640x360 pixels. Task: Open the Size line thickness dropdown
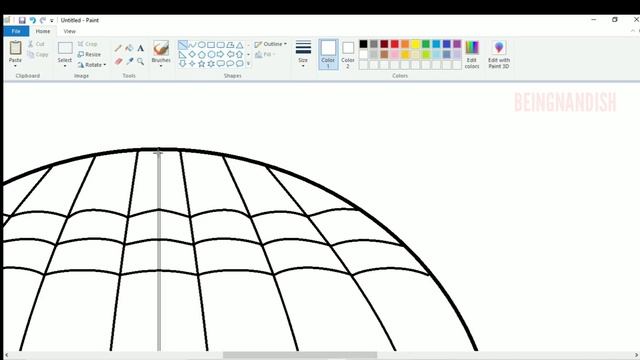click(303, 53)
